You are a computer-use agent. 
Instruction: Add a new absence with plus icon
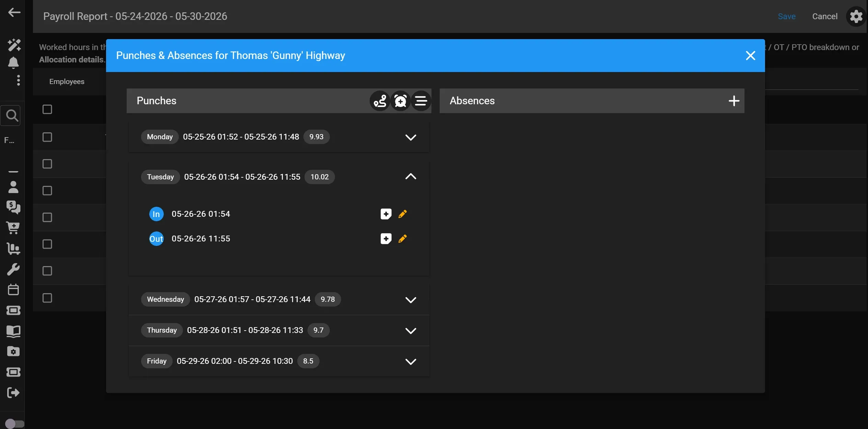pyautogui.click(x=734, y=101)
